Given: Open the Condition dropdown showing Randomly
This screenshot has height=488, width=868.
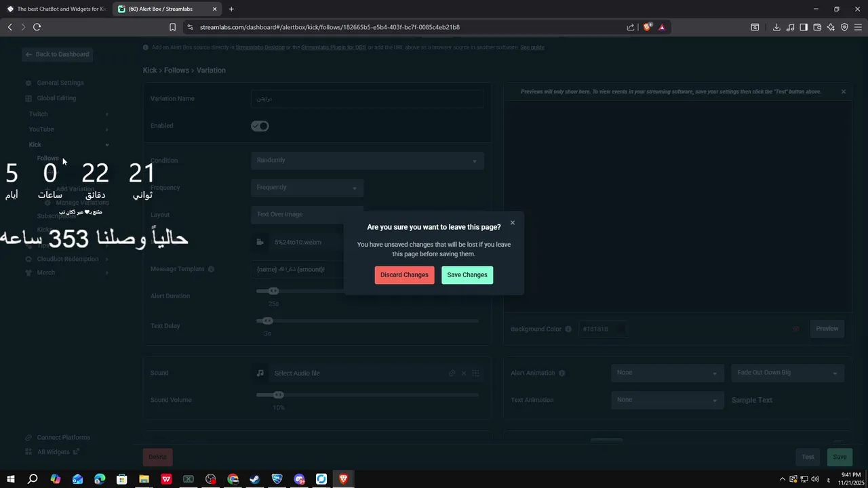Looking at the screenshot, I should coord(368,161).
